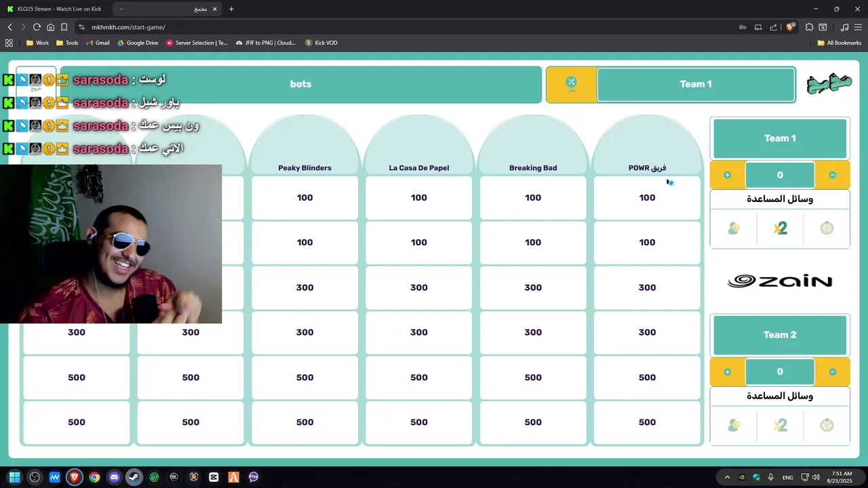Switch to the KLO25 Stream Kick tab
This screenshot has width=868, height=488.
tap(55, 9)
